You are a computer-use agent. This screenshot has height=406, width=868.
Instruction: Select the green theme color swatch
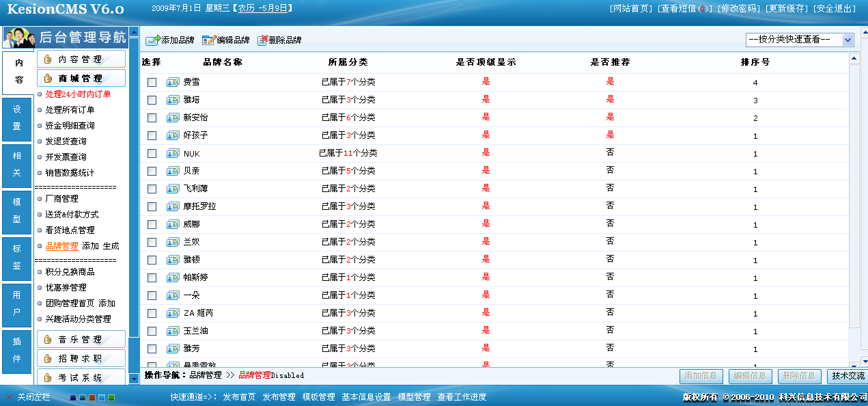[111, 398]
